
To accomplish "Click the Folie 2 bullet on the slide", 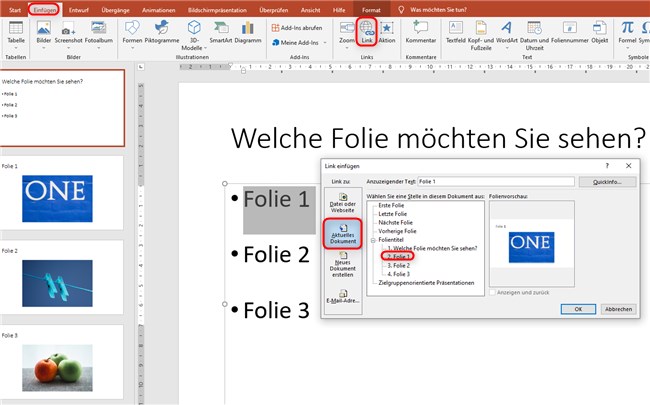I will 276,255.
